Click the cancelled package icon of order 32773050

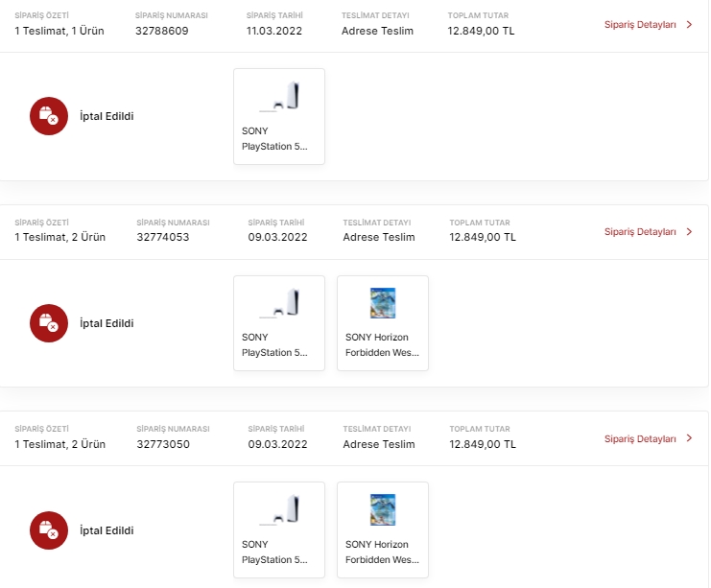[48, 530]
